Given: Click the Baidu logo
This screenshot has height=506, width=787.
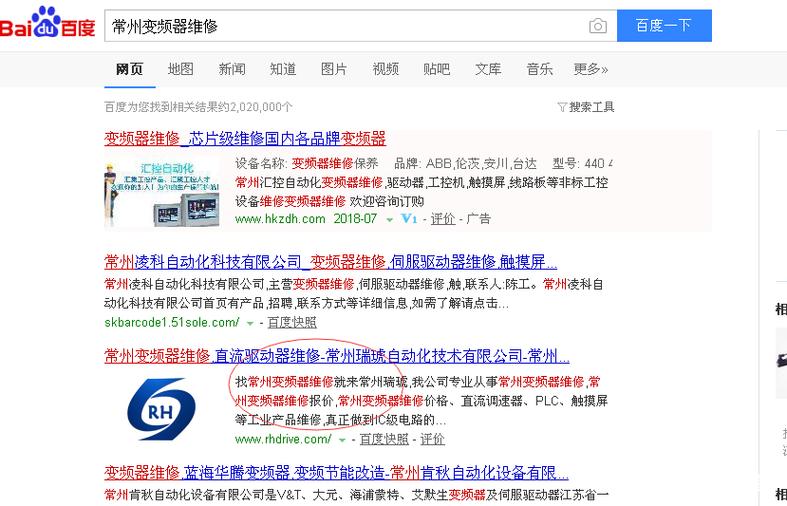Looking at the screenshot, I should click(48, 23).
